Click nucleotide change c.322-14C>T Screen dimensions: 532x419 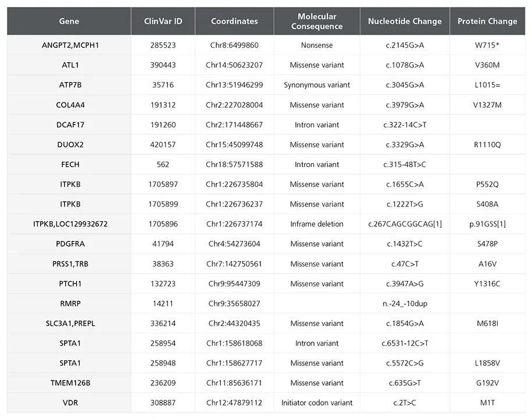[405, 125]
